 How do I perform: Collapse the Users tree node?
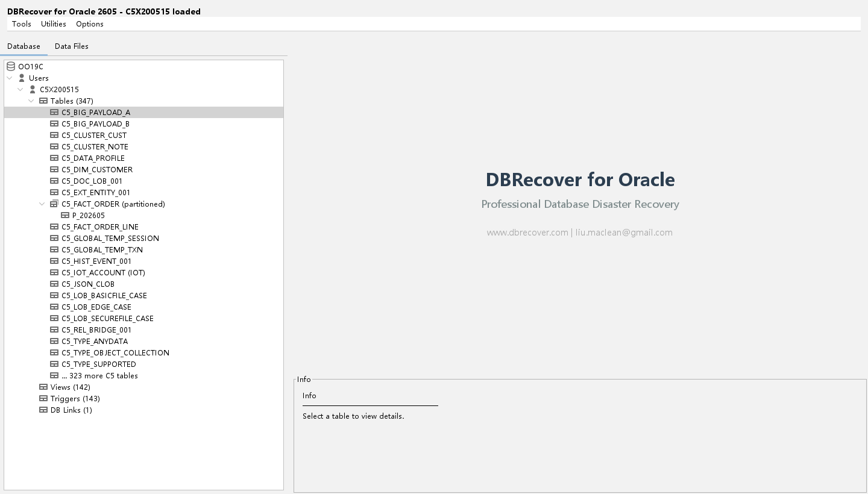click(x=10, y=78)
